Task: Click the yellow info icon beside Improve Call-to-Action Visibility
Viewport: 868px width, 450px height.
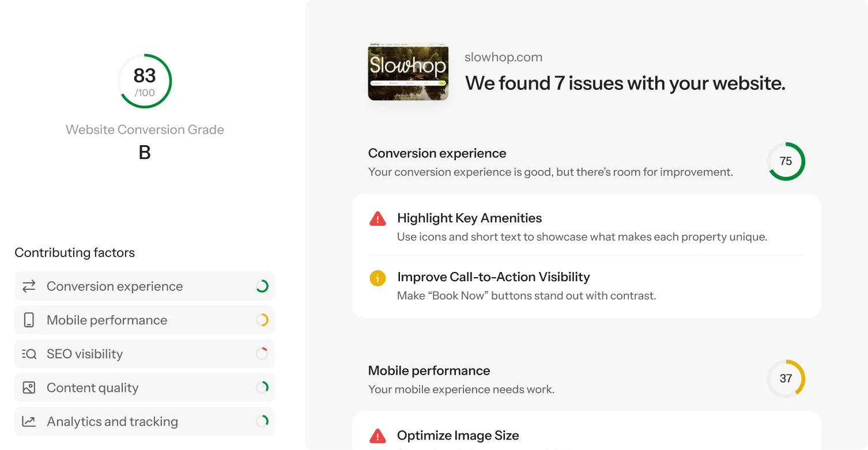Action: [x=378, y=278]
